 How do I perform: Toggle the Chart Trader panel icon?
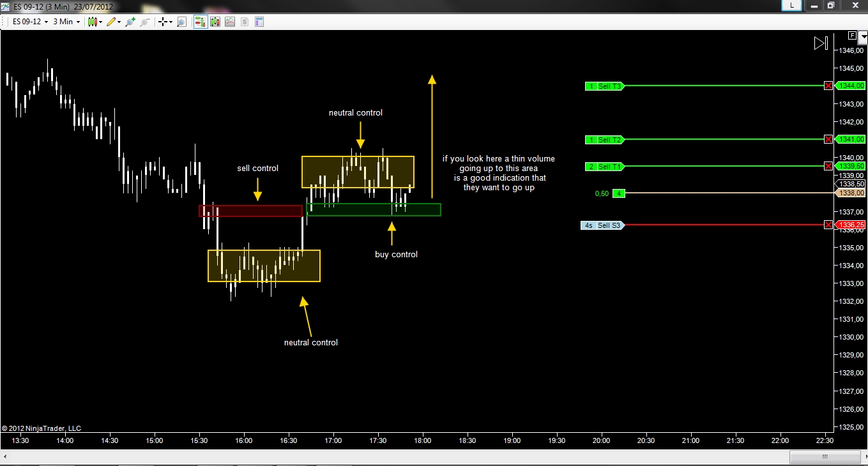201,22
